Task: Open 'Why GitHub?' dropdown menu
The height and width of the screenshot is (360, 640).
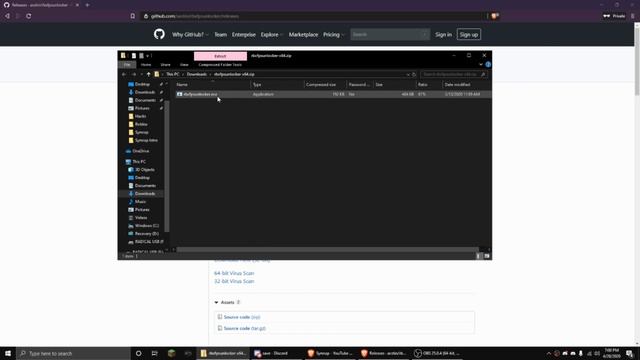Action: [x=190, y=35]
